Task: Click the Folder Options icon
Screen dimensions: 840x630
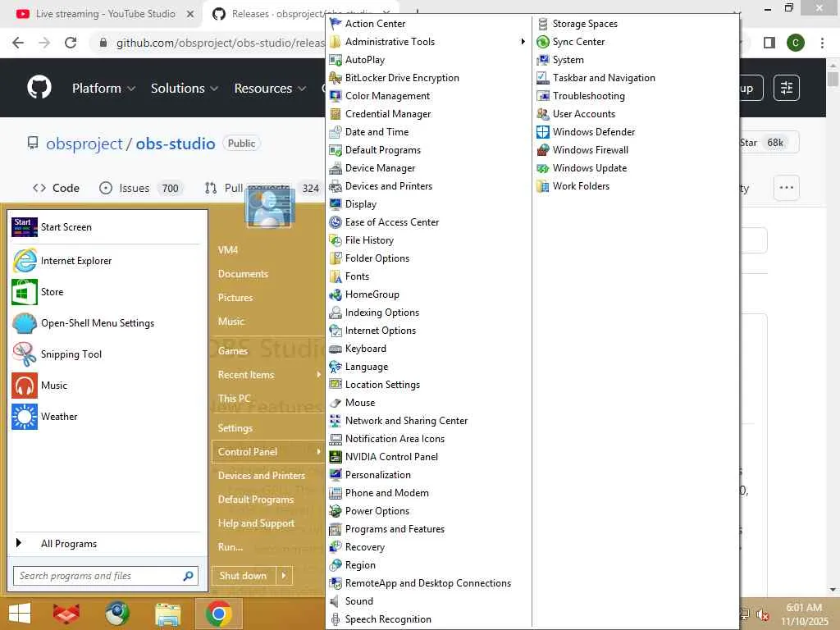Action: [x=336, y=258]
